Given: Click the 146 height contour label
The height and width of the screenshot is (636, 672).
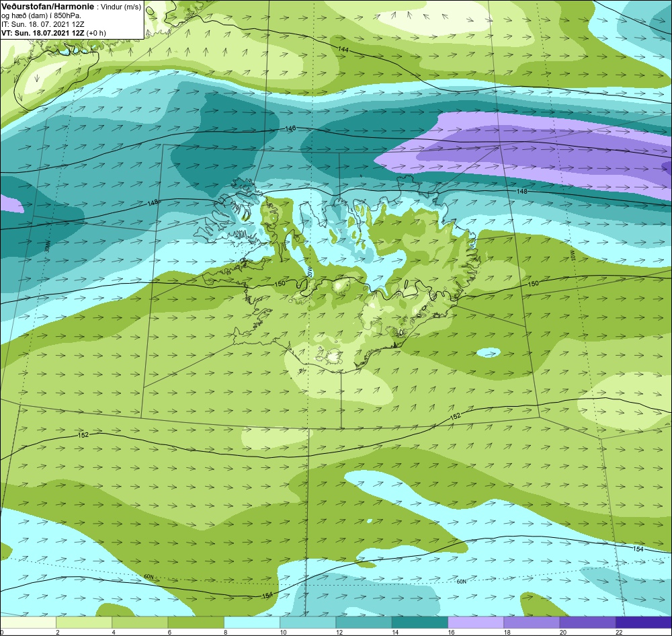Looking at the screenshot, I should 290,128.
